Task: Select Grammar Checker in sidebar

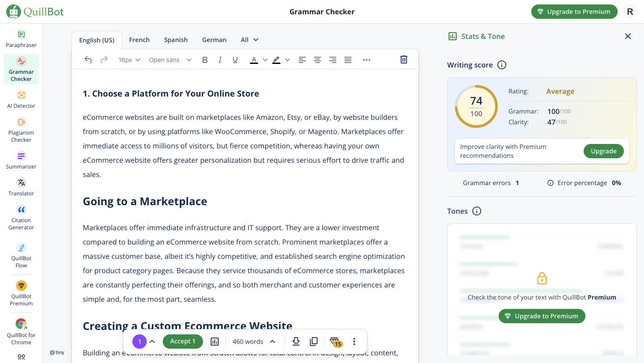Action: 21,69
